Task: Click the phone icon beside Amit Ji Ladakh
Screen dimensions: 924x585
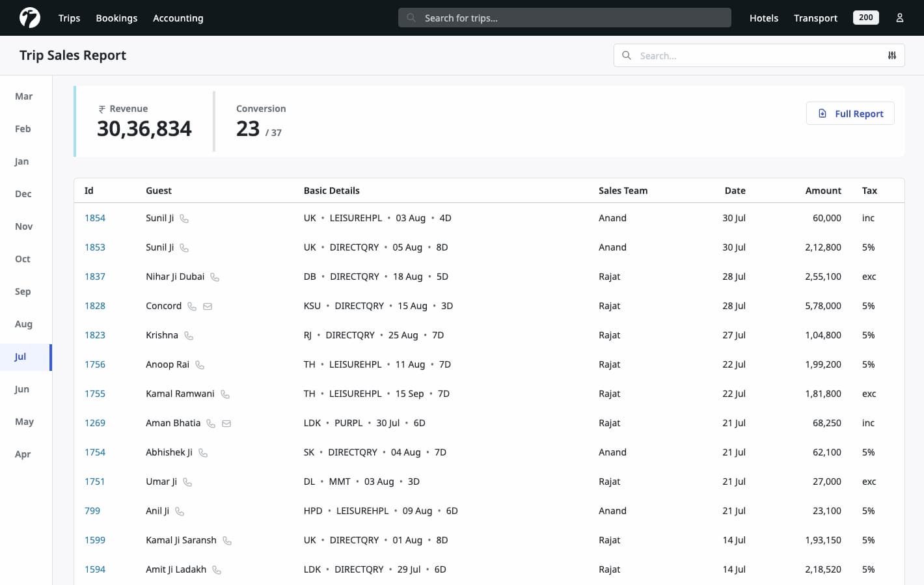Action: click(217, 569)
